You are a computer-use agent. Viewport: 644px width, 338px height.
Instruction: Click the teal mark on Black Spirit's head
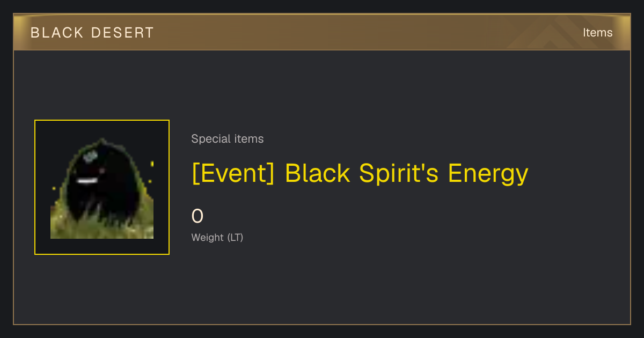click(x=90, y=157)
